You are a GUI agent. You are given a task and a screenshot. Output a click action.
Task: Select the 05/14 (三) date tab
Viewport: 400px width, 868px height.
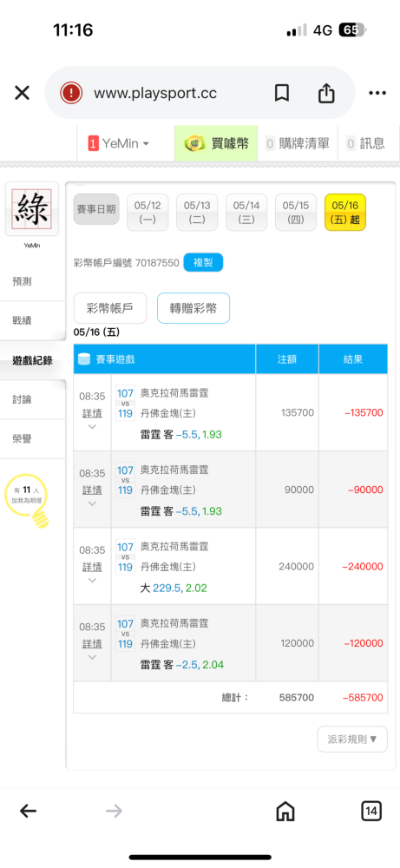pos(246,212)
